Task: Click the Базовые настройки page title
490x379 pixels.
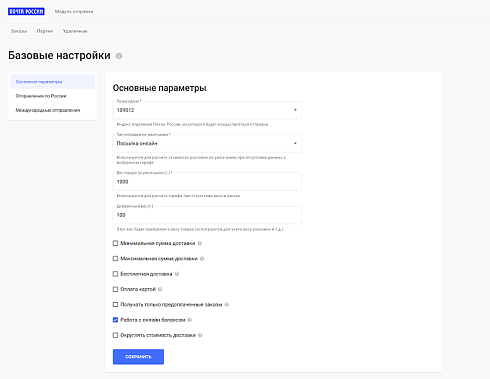Action: 59,55
